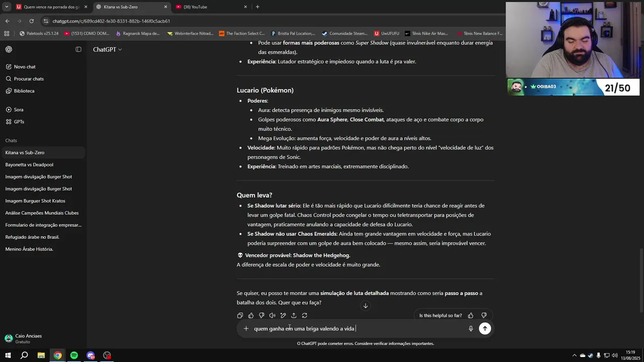The image size is (644, 362).
Task: Open the UwUFUFU bookmark
Action: click(x=387, y=34)
